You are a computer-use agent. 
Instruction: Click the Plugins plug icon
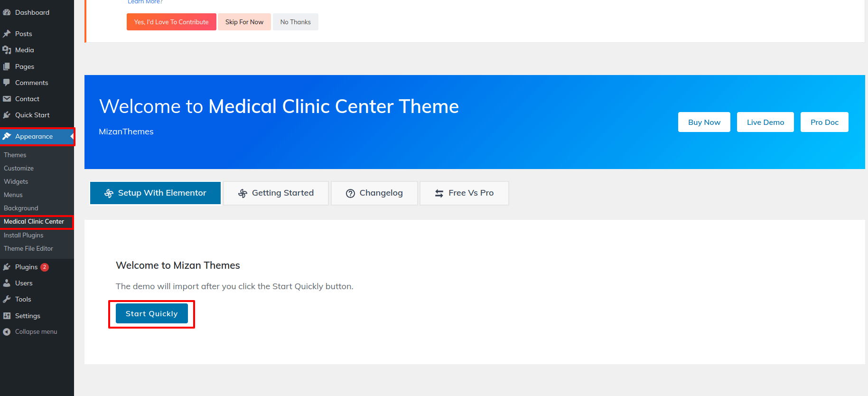(7, 267)
